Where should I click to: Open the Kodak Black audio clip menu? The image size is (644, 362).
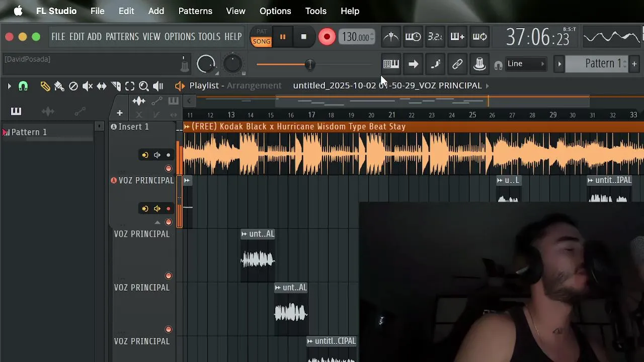pos(187,127)
